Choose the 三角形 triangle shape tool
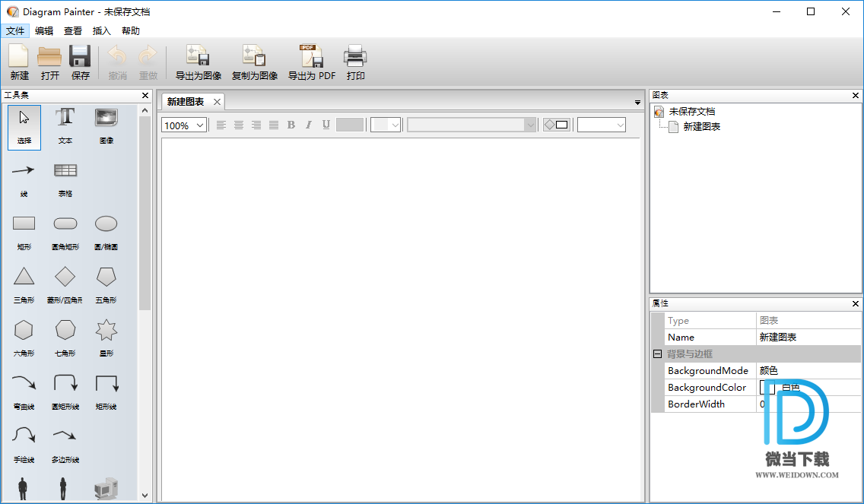Screen dimensions: 864x504 click(x=24, y=284)
